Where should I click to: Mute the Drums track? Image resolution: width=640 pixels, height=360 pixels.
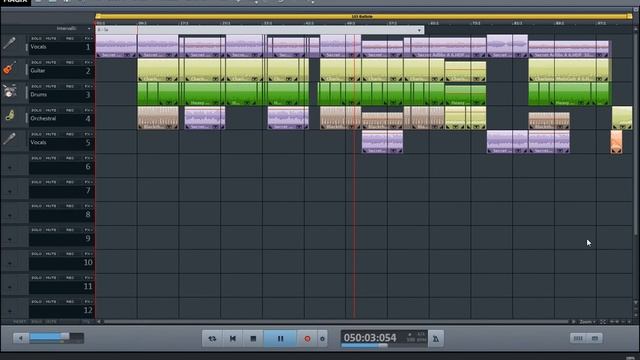[x=51, y=87]
